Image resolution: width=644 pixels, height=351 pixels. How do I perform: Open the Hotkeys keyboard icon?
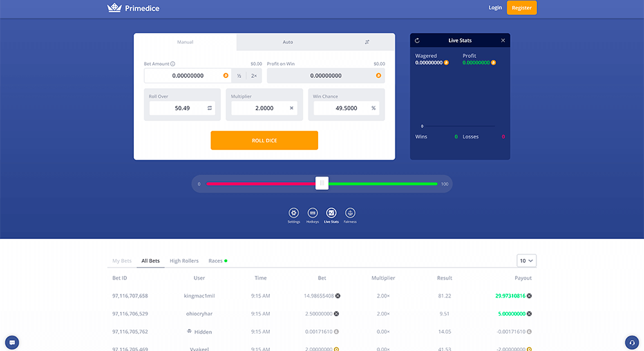tap(312, 213)
